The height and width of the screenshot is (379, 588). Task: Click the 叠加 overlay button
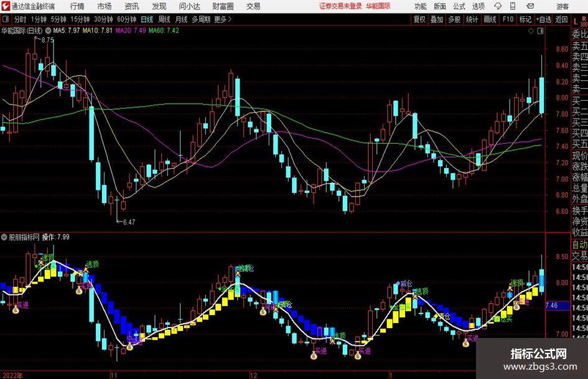[x=437, y=19]
